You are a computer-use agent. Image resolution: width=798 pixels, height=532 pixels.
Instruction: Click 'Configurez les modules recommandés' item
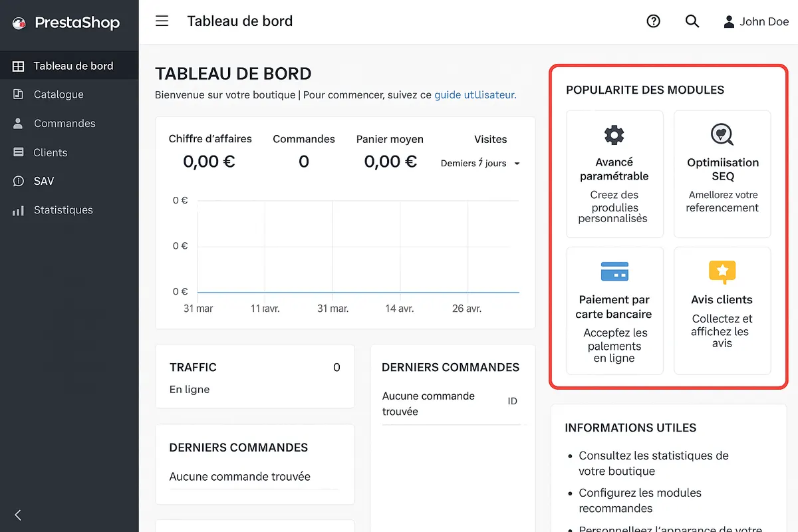pyautogui.click(x=640, y=501)
